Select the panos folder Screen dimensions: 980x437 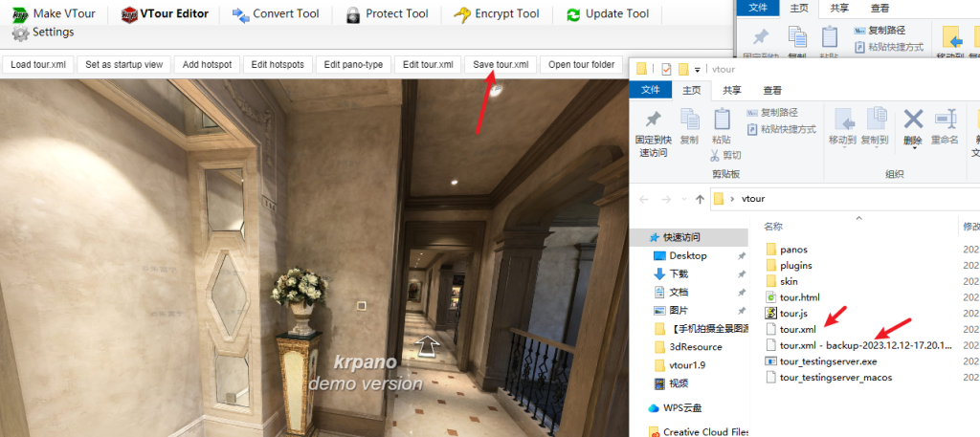787,249
